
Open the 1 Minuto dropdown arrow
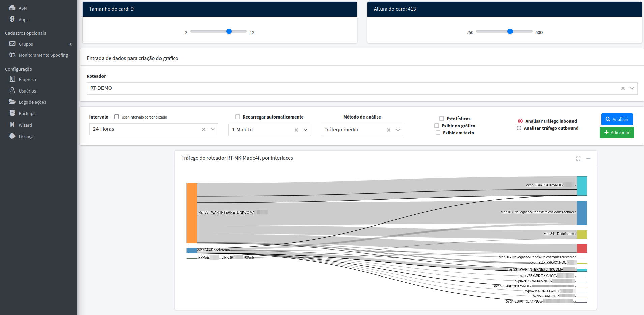tap(305, 130)
